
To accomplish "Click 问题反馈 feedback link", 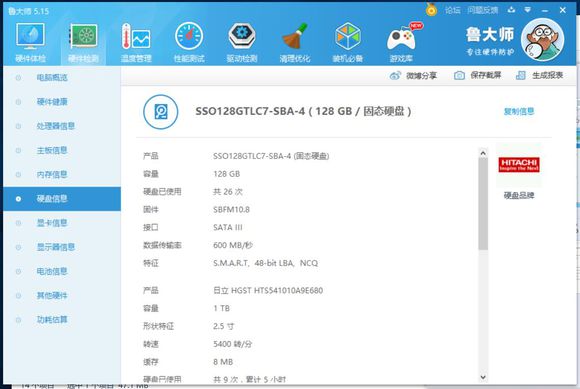I will [483, 10].
